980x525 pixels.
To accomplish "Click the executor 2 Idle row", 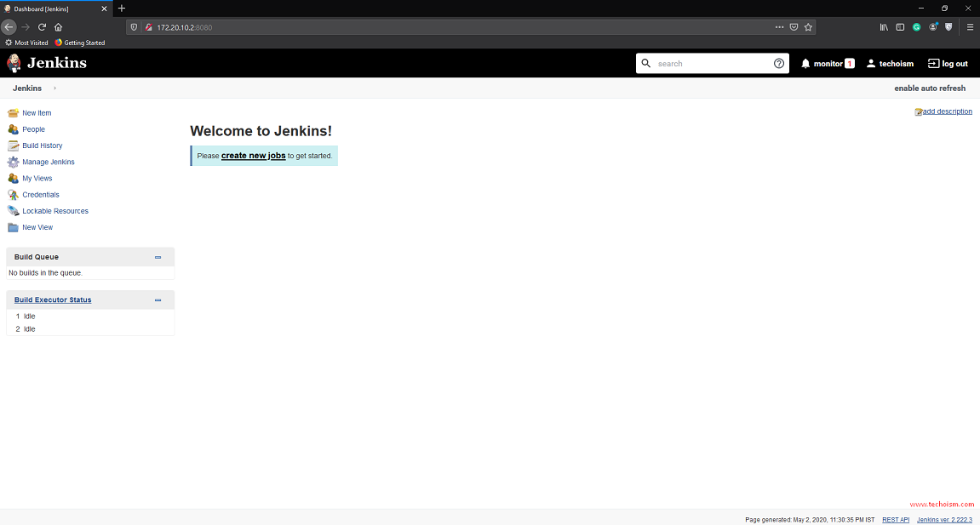I will click(x=90, y=329).
